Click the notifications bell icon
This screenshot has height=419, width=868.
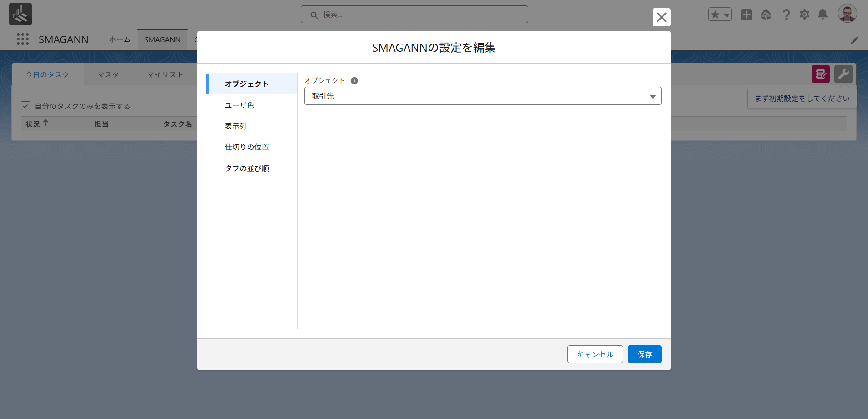[823, 15]
